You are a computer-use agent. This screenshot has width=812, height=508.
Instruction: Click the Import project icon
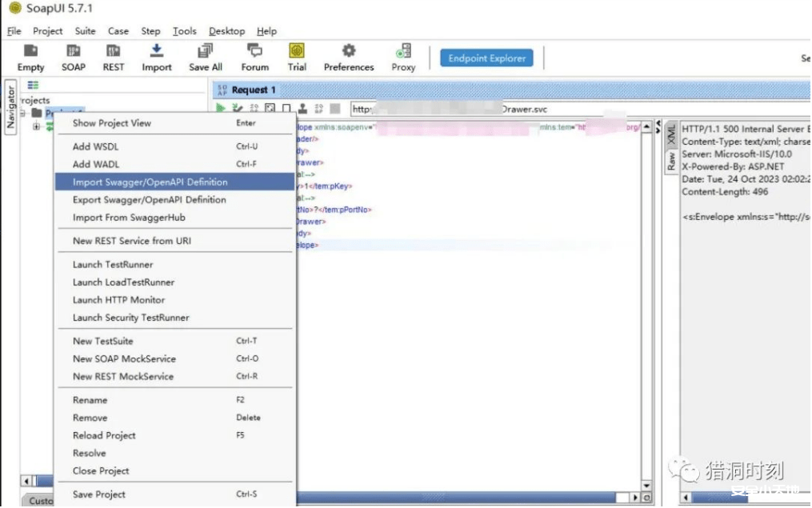click(x=157, y=52)
